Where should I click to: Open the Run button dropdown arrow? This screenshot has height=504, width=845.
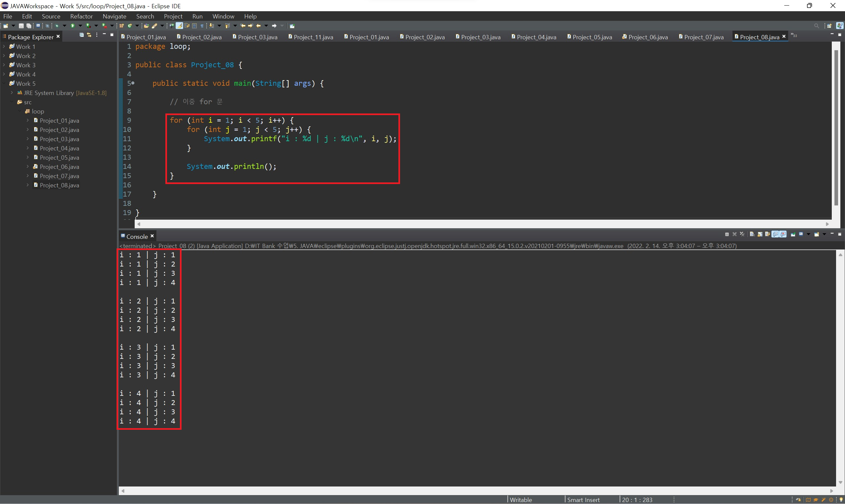[80, 26]
